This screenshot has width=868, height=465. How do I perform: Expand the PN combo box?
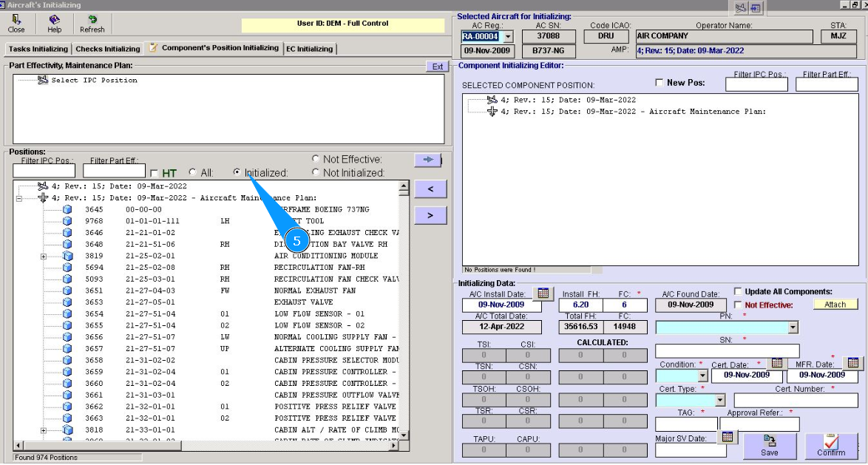tap(793, 327)
